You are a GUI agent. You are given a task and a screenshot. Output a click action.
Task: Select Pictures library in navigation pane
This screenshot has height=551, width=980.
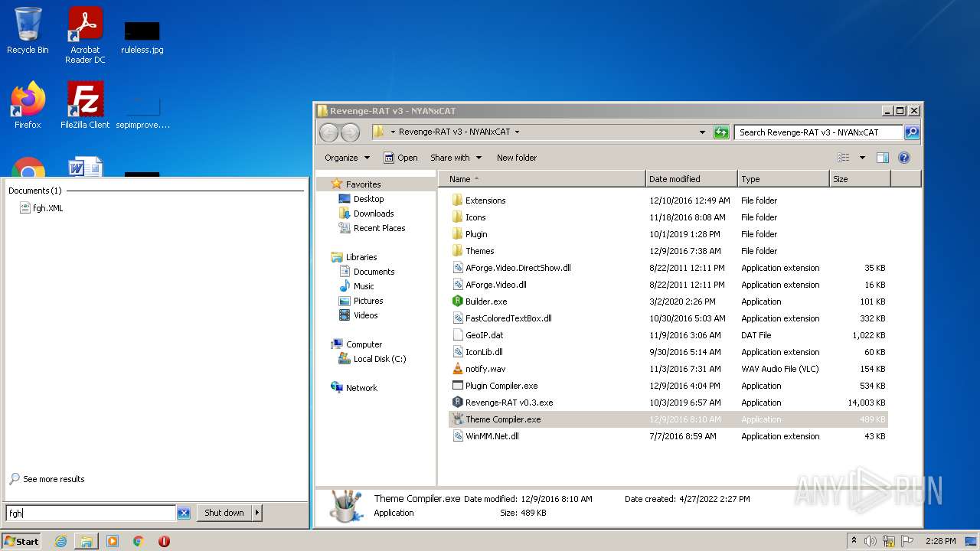[x=361, y=301]
